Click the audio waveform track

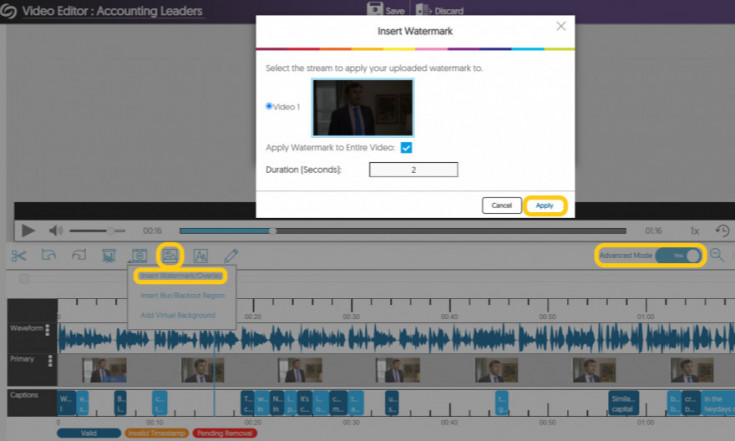point(396,337)
